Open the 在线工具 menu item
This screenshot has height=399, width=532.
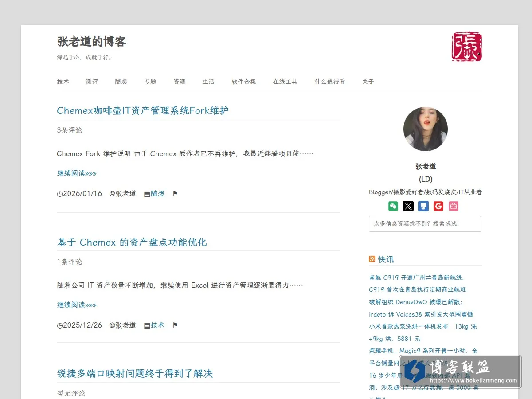[x=286, y=82]
